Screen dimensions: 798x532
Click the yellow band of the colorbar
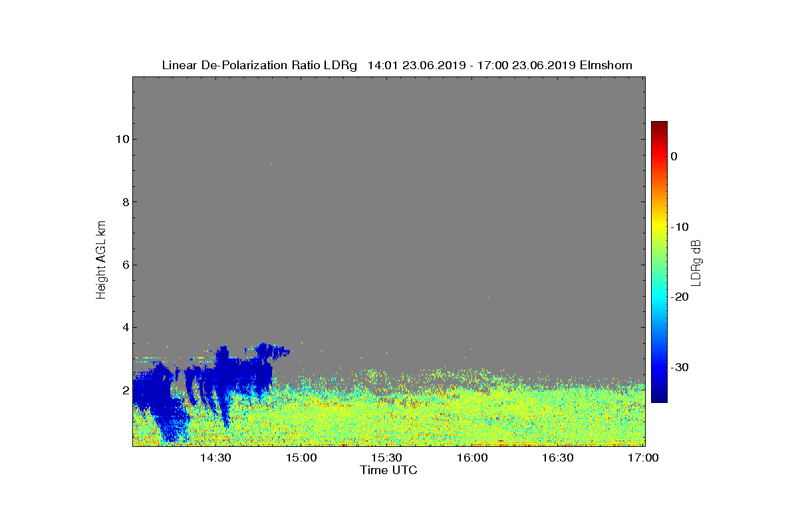[659, 226]
